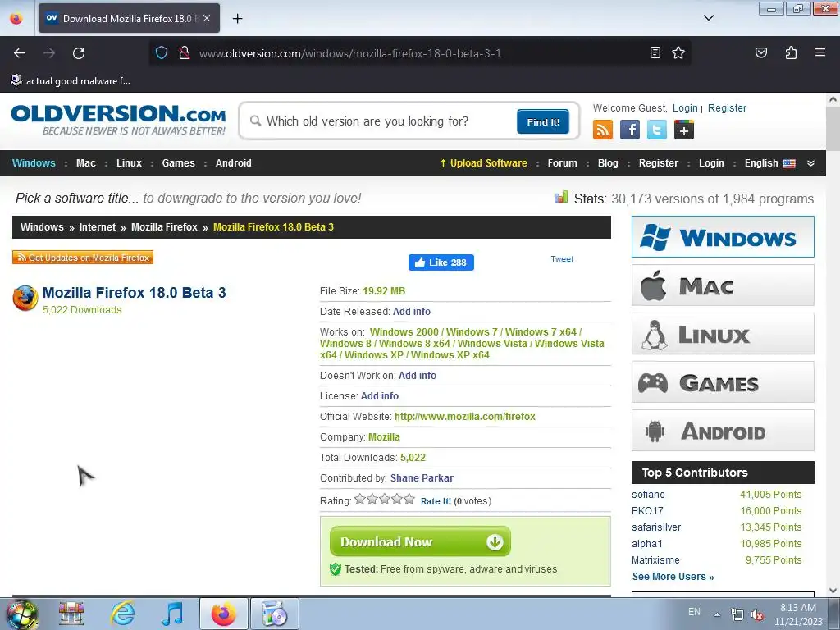Open the Windows Start orb
The image size is (840, 630).
click(22, 615)
